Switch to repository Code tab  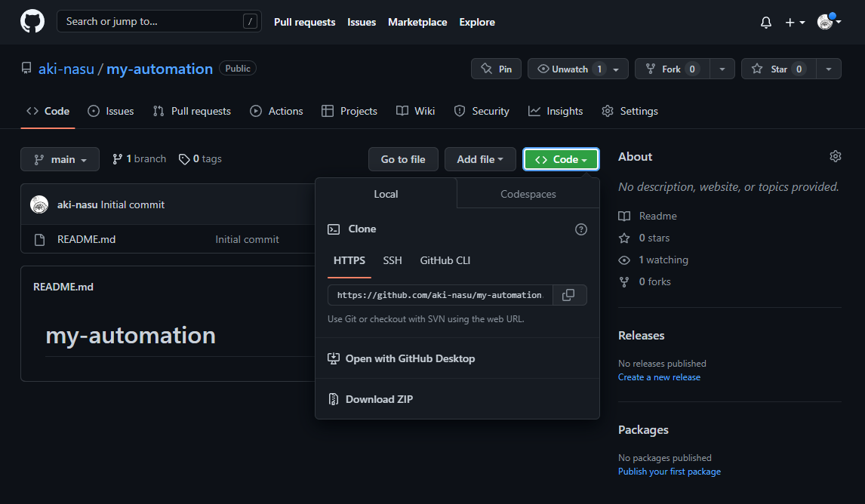(48, 111)
